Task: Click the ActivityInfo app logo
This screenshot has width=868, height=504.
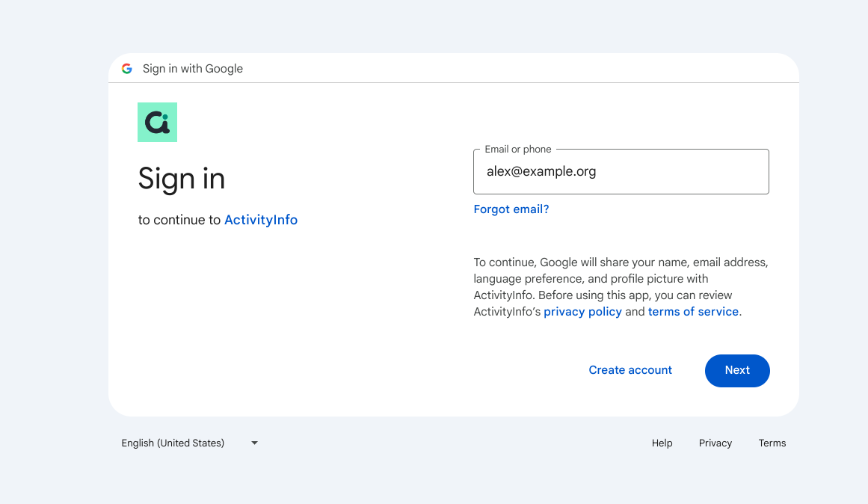Action: coord(157,123)
